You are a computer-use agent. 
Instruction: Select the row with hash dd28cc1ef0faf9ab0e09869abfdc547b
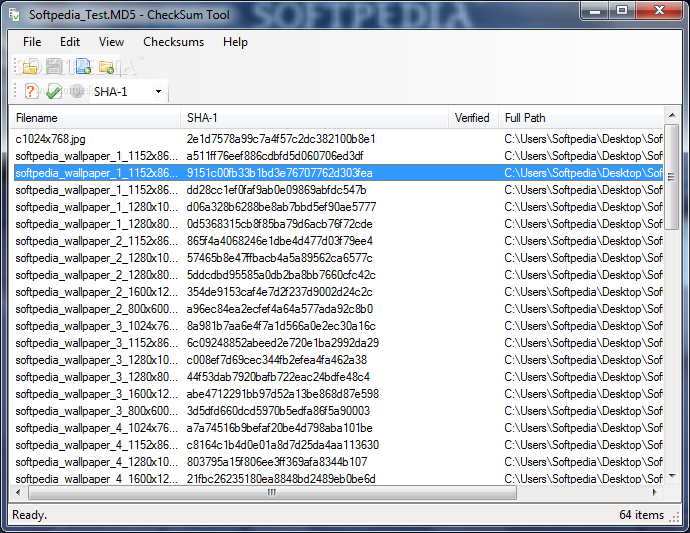pos(337,190)
